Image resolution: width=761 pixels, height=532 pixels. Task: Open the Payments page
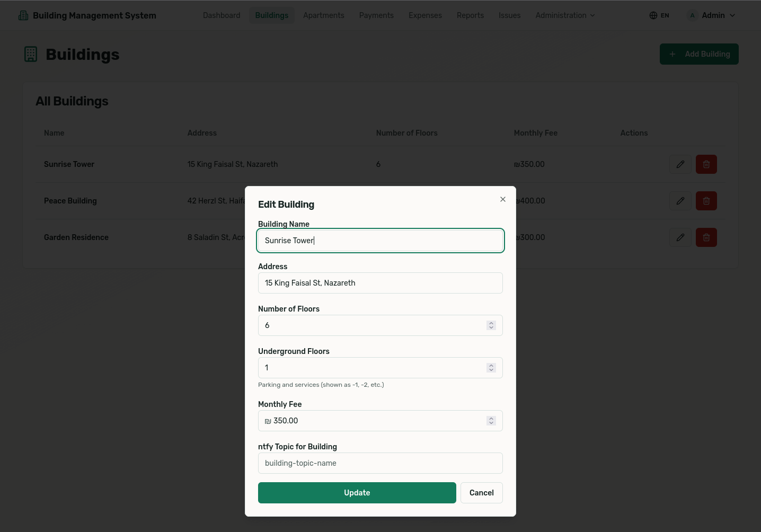pyautogui.click(x=376, y=15)
